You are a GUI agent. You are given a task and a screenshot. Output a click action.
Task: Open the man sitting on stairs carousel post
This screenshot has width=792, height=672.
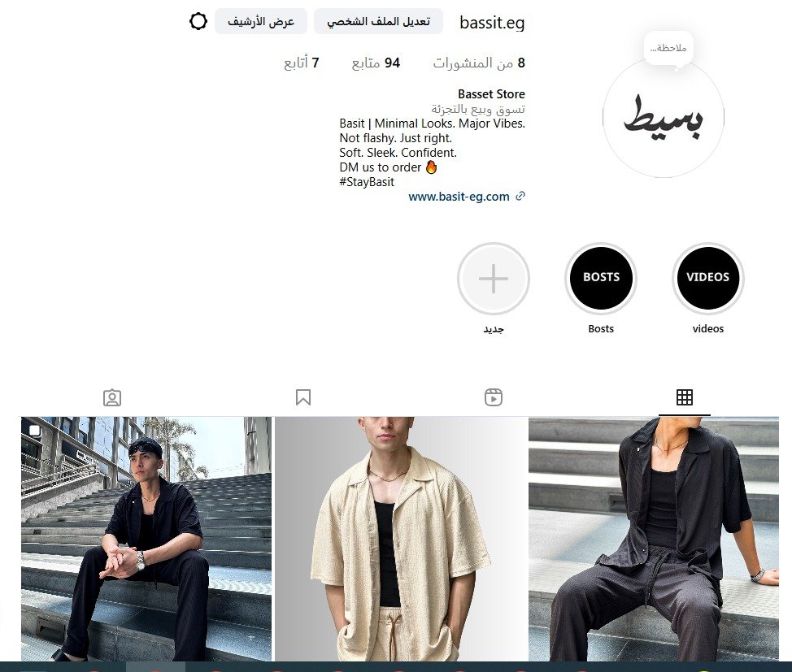pyautogui.click(x=146, y=539)
